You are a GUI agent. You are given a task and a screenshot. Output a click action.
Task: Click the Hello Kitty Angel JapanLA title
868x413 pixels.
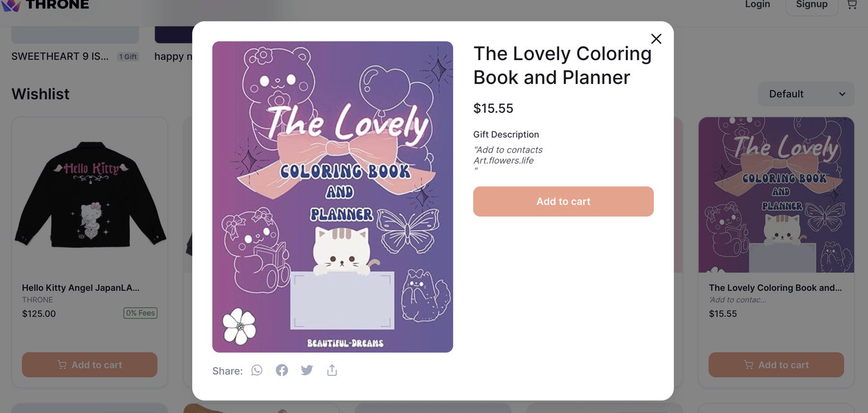[80, 287]
